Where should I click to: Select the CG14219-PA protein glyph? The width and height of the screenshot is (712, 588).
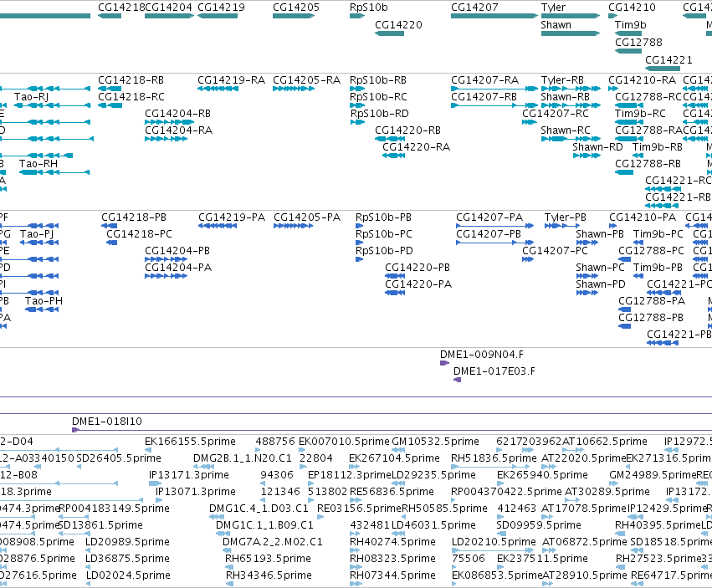[x=218, y=226]
